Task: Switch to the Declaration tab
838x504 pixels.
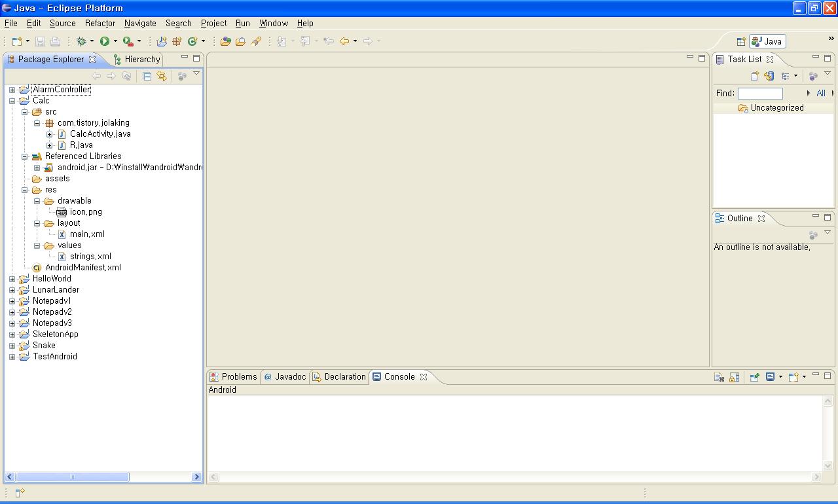Action: click(339, 376)
